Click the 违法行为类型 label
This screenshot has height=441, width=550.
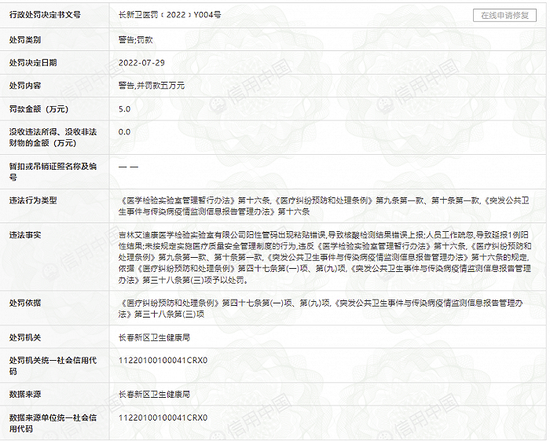[33, 201]
